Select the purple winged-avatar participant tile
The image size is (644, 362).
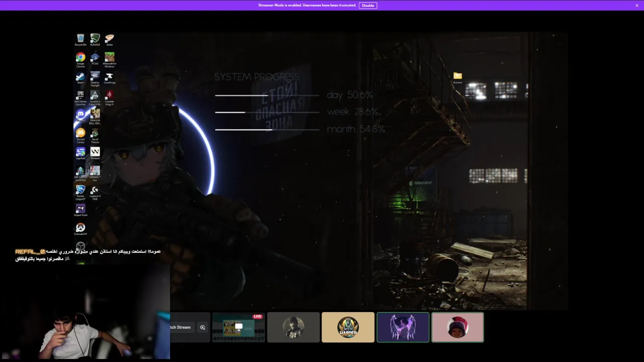(403, 327)
